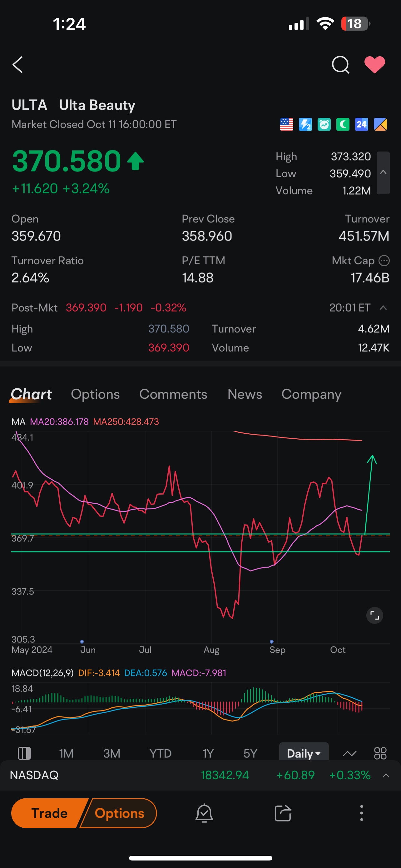This screenshot has width=401, height=868.
Task: Tap the share export icon
Action: [283, 813]
